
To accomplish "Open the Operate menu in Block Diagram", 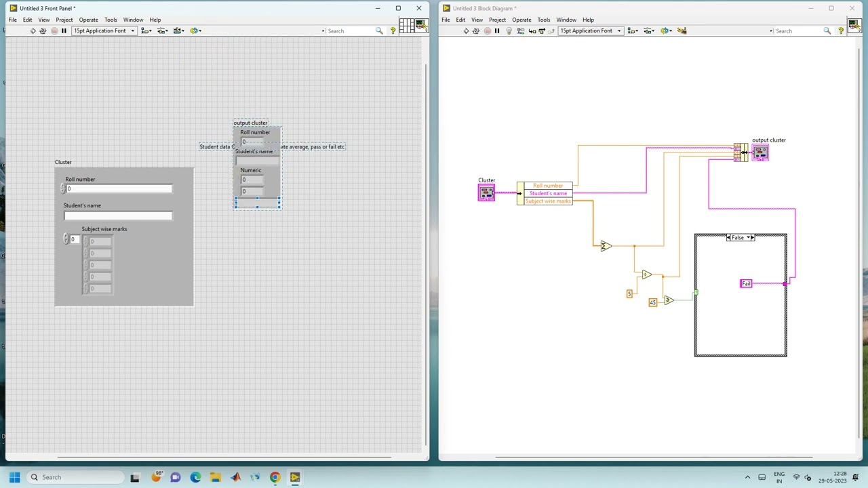I will [521, 20].
